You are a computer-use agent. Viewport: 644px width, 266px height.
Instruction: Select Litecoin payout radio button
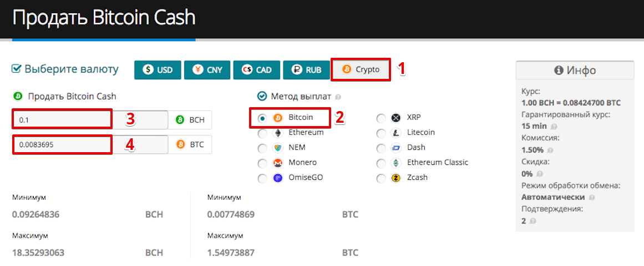click(381, 133)
